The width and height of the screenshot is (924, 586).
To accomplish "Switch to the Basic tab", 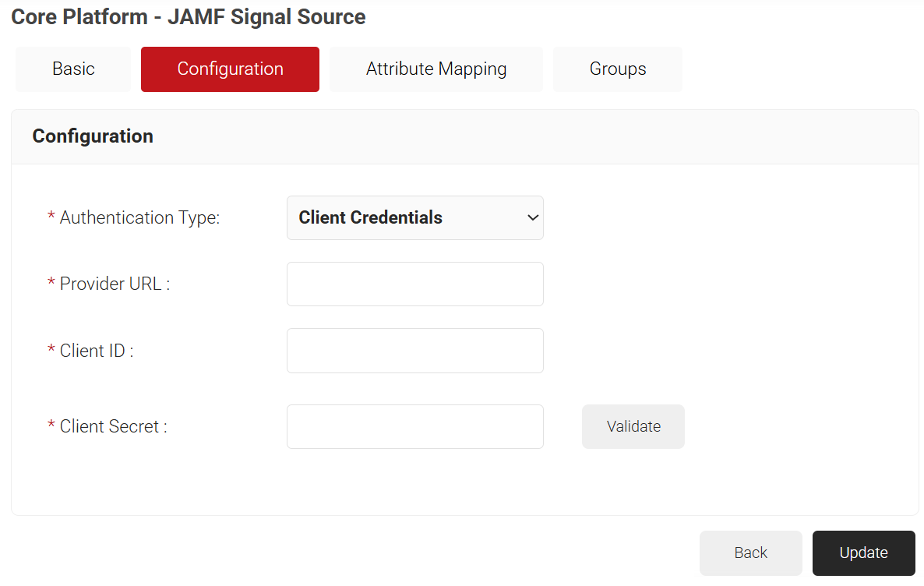I will coord(73,69).
